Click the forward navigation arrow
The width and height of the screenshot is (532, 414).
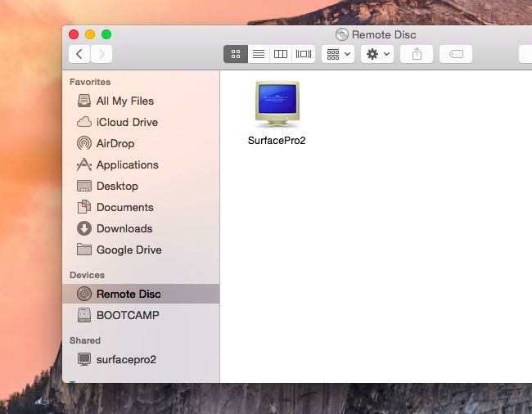click(x=101, y=54)
